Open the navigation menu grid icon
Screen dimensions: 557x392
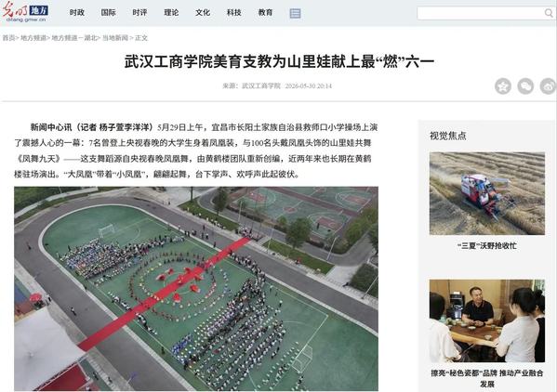(295, 13)
